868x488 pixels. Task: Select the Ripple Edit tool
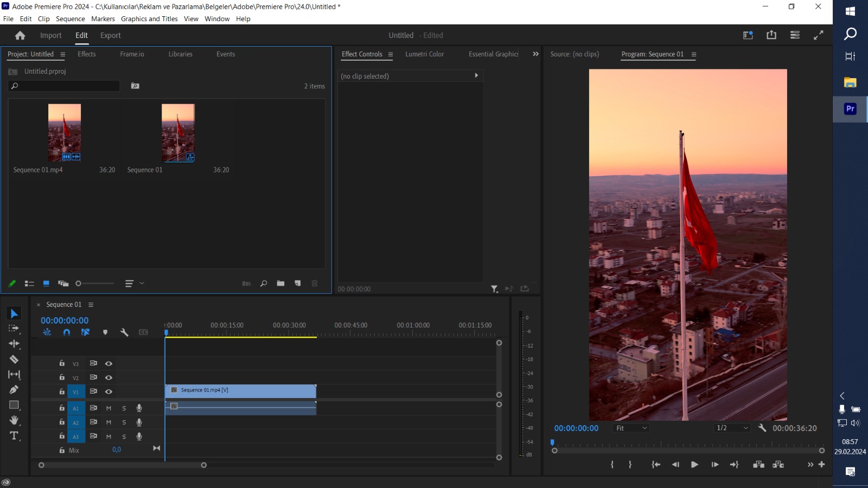click(x=14, y=344)
